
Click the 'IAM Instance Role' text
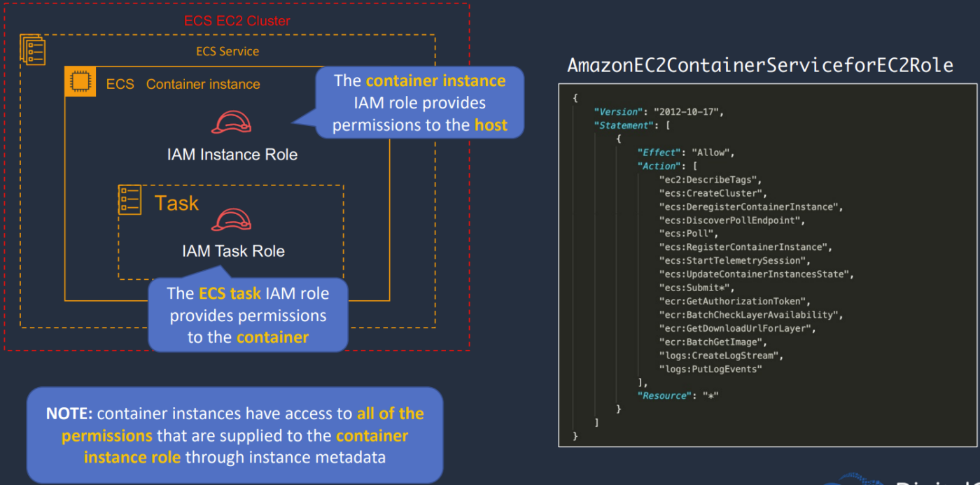pos(232,154)
